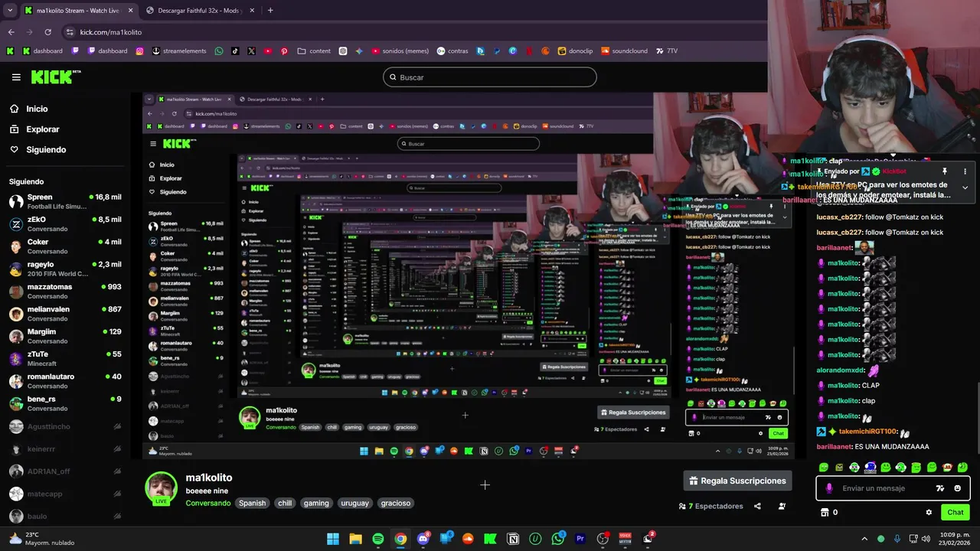Open the channel shop icon under chat
This screenshot has width=980, height=551.
pyautogui.click(x=825, y=512)
